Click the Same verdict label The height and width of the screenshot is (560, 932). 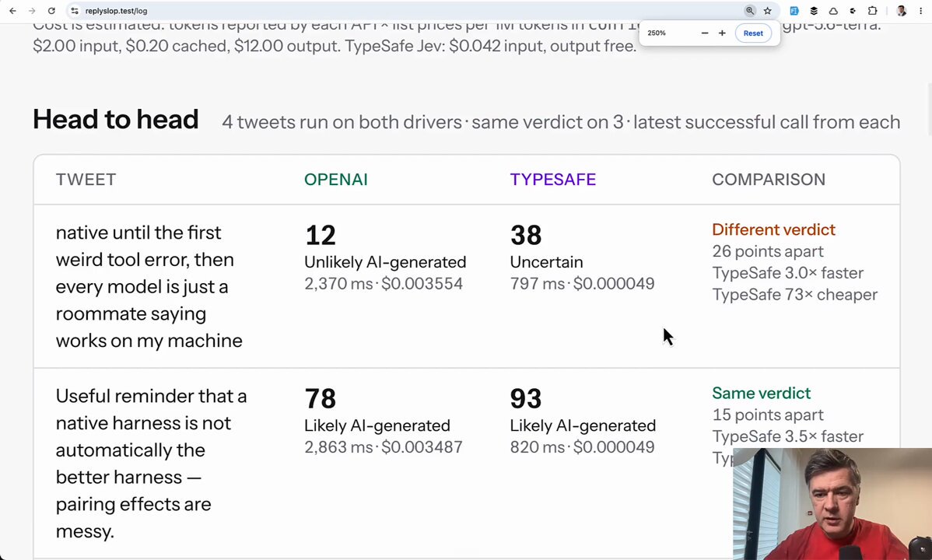click(762, 393)
